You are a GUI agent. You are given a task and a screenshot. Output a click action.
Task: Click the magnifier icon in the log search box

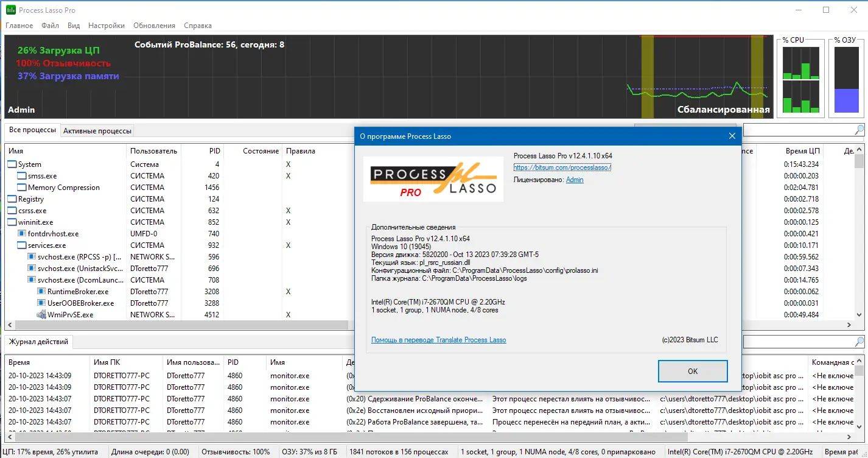tap(859, 342)
